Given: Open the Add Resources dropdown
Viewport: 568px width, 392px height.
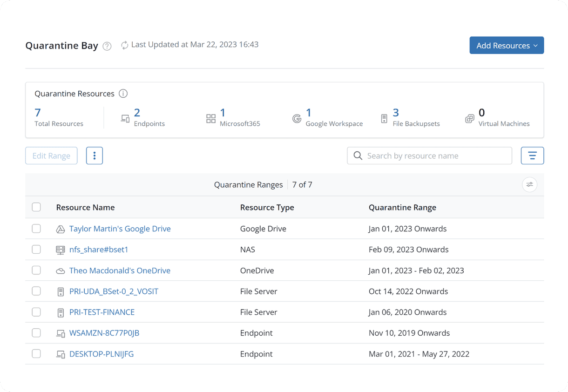Looking at the screenshot, I should pyautogui.click(x=507, y=45).
